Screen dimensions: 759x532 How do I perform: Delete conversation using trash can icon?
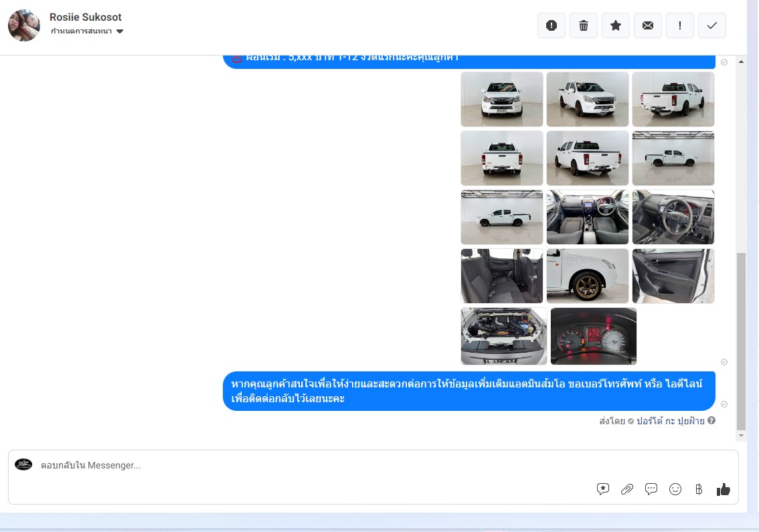pyautogui.click(x=584, y=25)
